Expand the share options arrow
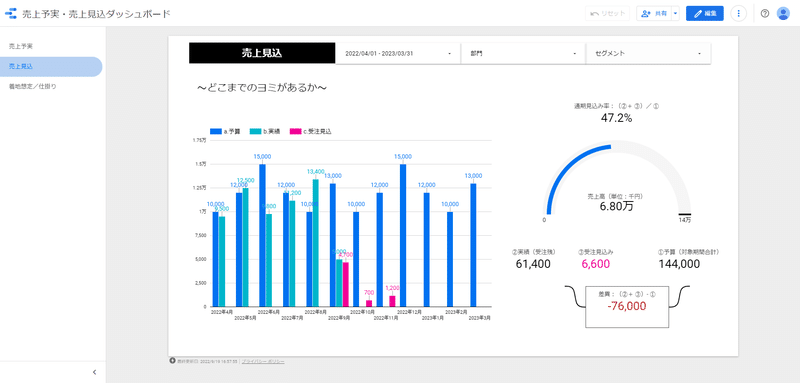The width and height of the screenshot is (800, 383). pyautogui.click(x=676, y=14)
